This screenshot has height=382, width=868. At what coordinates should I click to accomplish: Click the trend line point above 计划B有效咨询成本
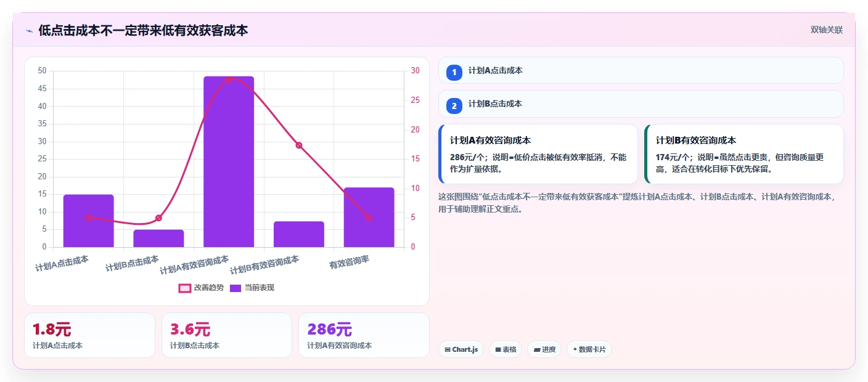click(x=299, y=145)
